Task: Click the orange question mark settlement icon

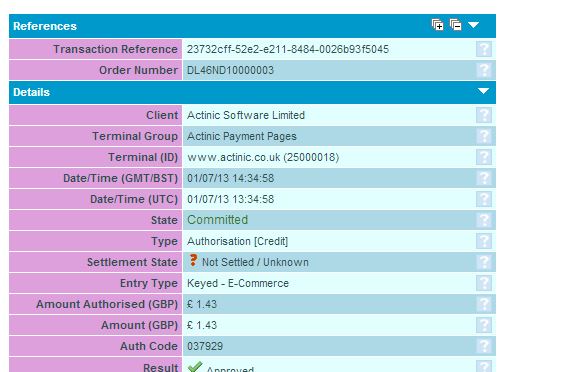Action: pyautogui.click(x=193, y=260)
